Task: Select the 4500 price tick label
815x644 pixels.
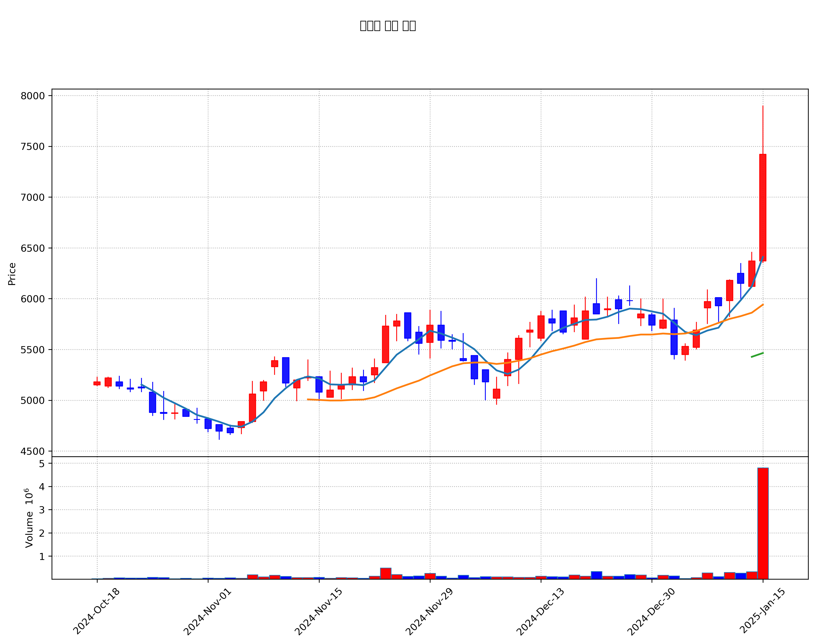Action: (33, 451)
